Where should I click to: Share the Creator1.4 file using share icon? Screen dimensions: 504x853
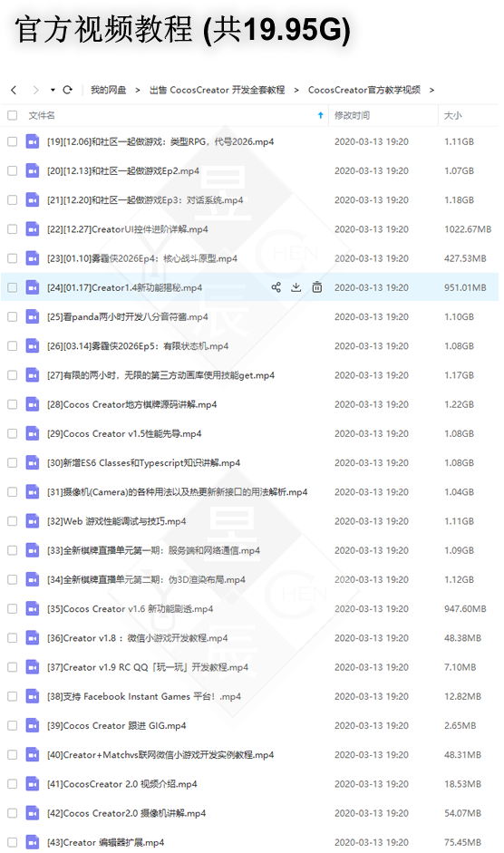click(276, 287)
